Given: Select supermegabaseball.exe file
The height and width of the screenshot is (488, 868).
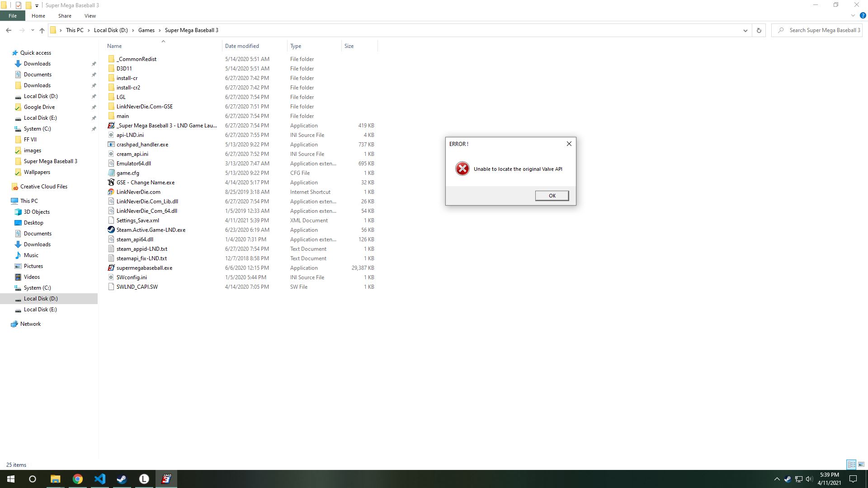Looking at the screenshot, I should coord(144,268).
